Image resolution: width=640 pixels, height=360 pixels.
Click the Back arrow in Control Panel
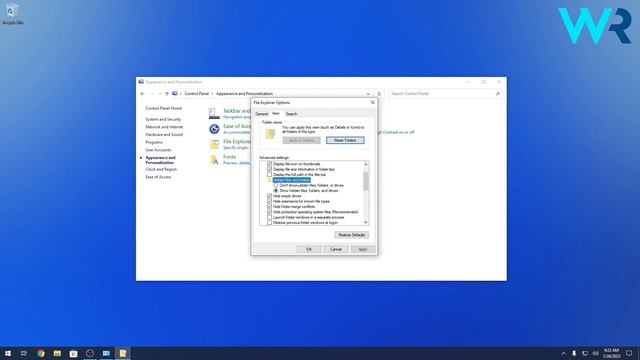[142, 94]
